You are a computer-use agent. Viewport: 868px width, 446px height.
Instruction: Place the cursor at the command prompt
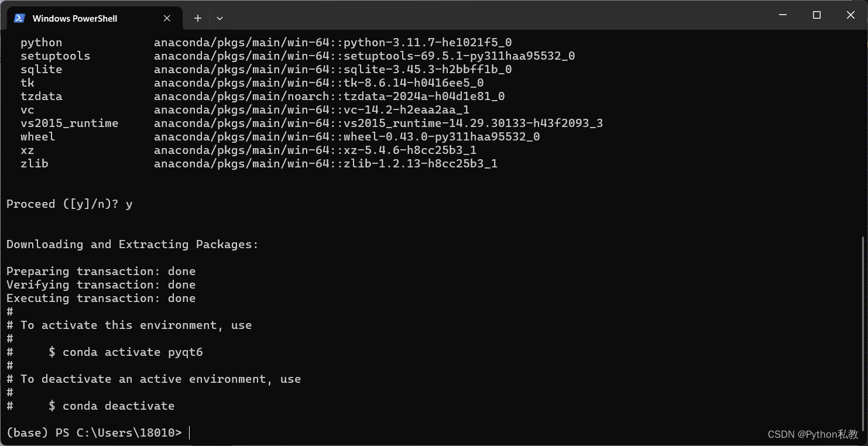[x=188, y=433]
